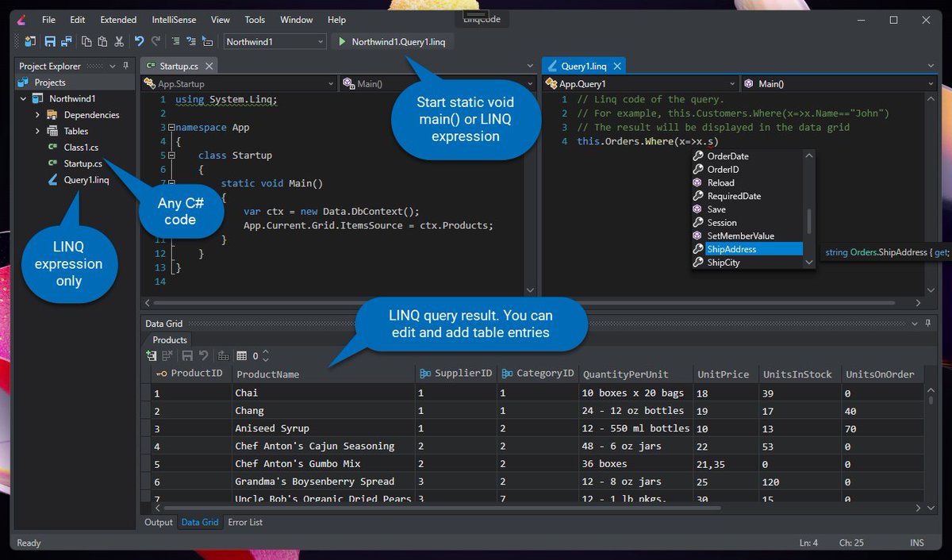Click the revert changes icon in Data Grid
Image resolution: width=952 pixels, height=560 pixels.
tap(204, 356)
